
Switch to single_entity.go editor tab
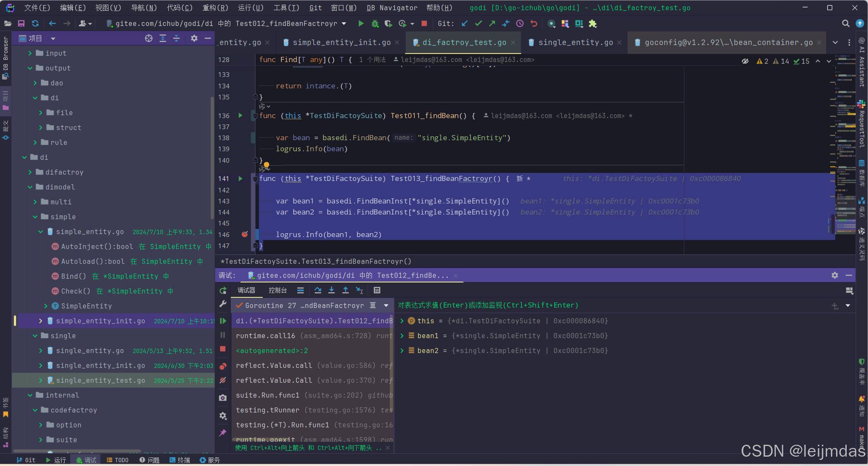tap(576, 42)
